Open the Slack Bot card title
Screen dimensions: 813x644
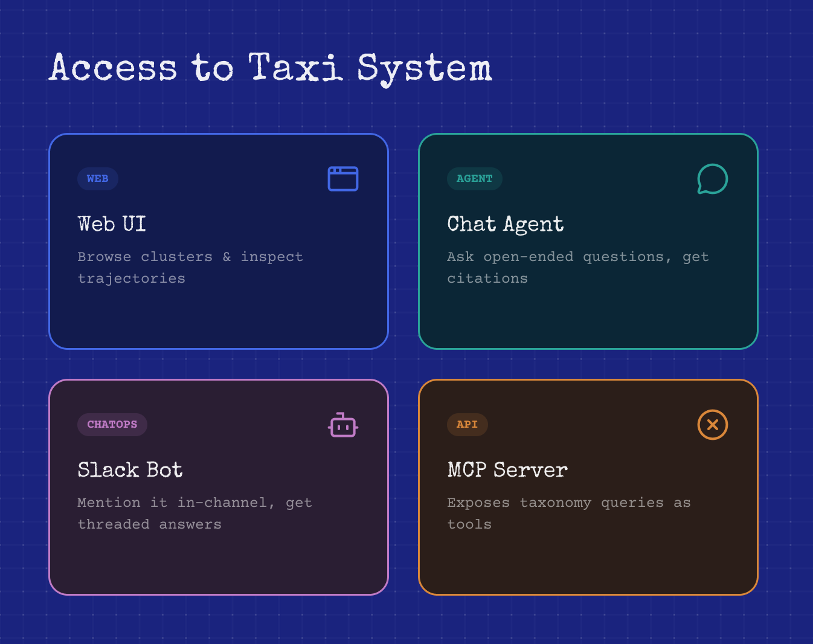(130, 470)
